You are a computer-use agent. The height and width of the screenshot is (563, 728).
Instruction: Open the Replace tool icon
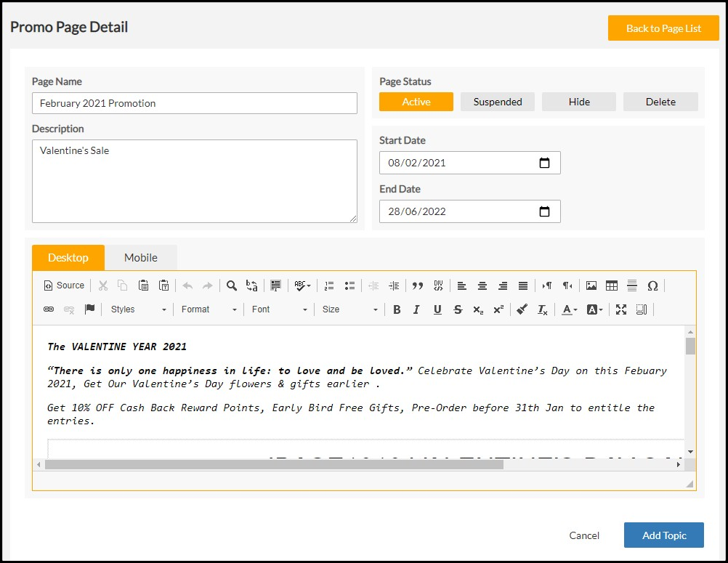click(251, 285)
